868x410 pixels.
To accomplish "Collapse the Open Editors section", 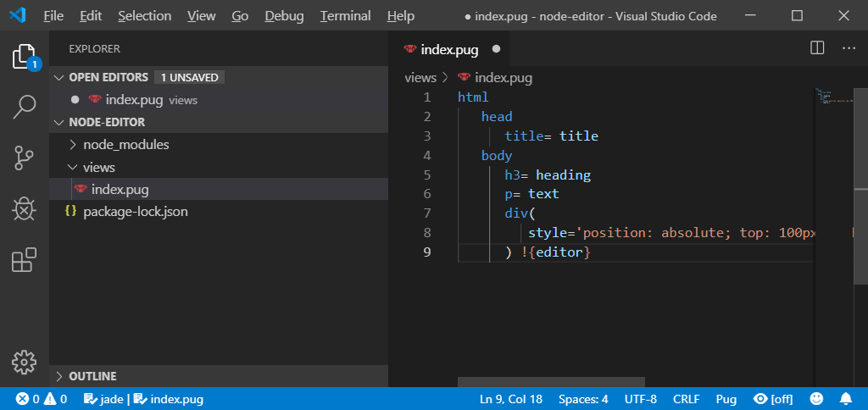I will point(219,77).
